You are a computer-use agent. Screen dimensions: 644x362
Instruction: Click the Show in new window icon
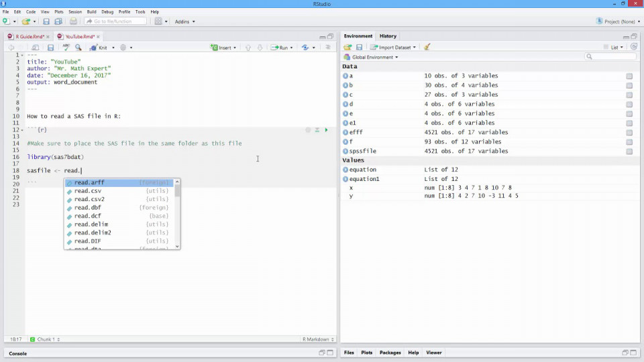(36, 48)
